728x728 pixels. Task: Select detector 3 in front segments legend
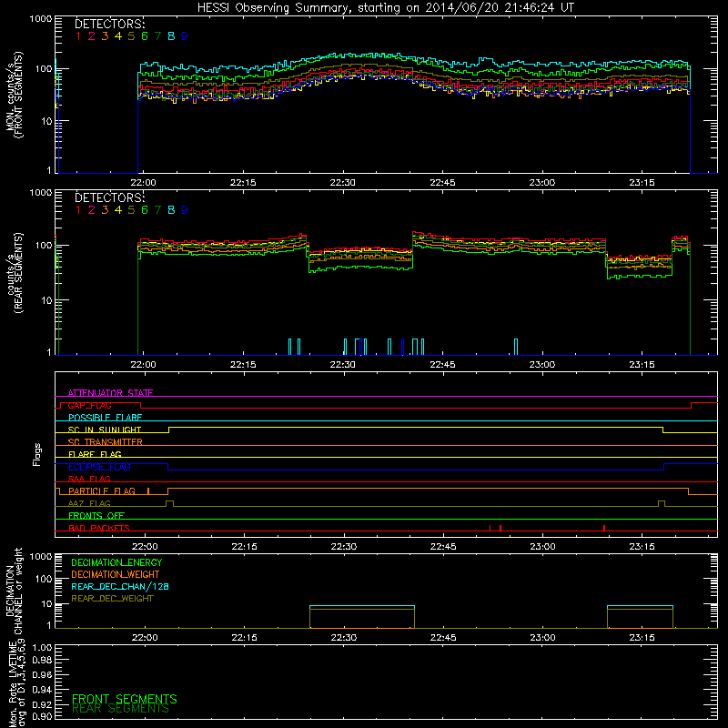point(105,36)
